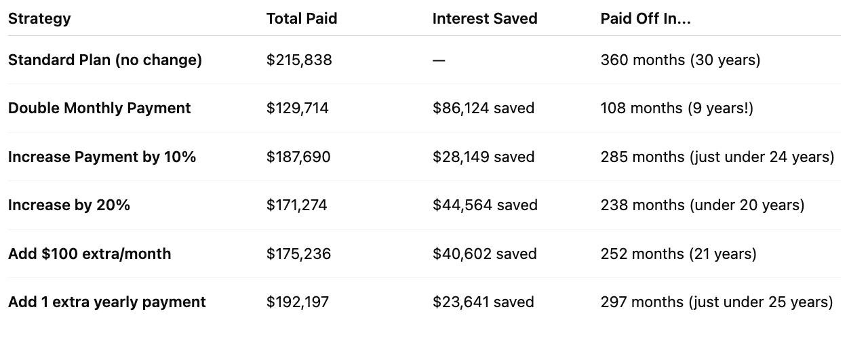Click the Increase Payment by 10% label
Viewport: 868px width, 339px height.
[x=102, y=157]
